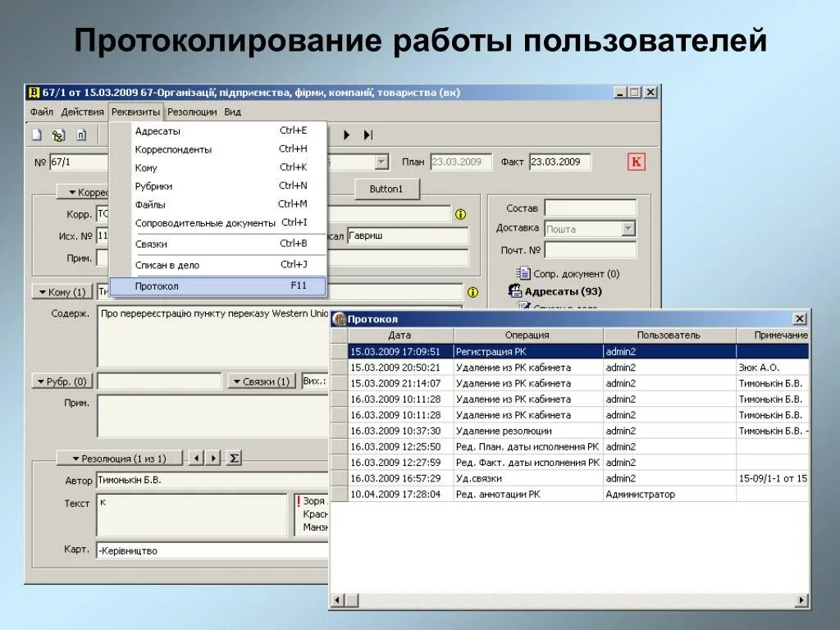Select Сопроводительные документы menu entry

(x=217, y=223)
